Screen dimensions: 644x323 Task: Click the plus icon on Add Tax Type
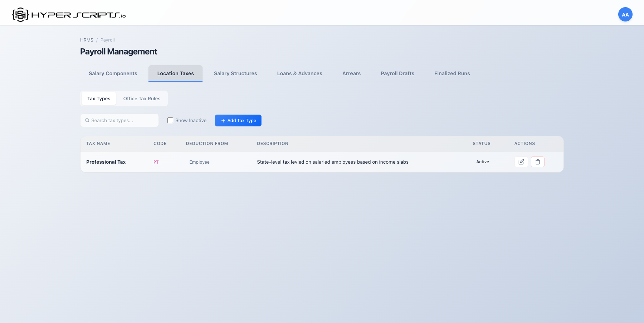223,120
